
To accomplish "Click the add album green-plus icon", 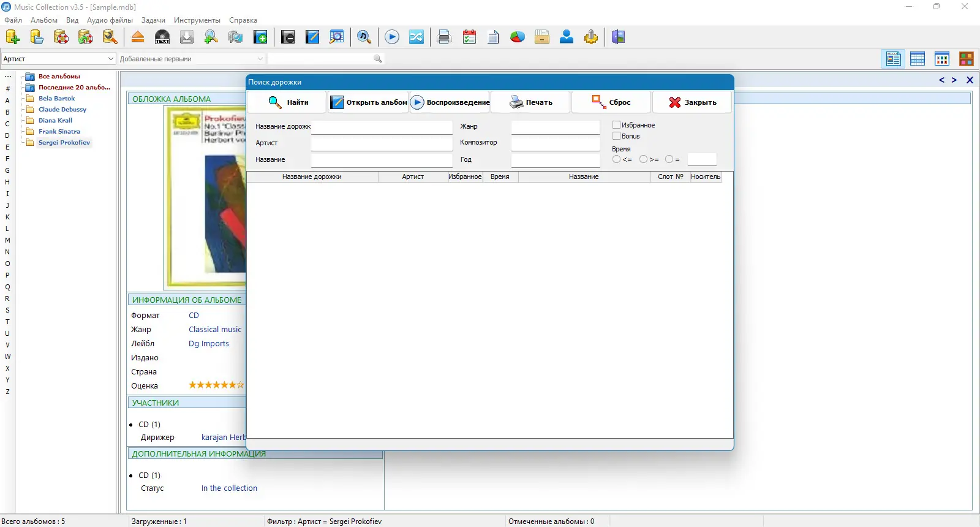I will tap(260, 37).
